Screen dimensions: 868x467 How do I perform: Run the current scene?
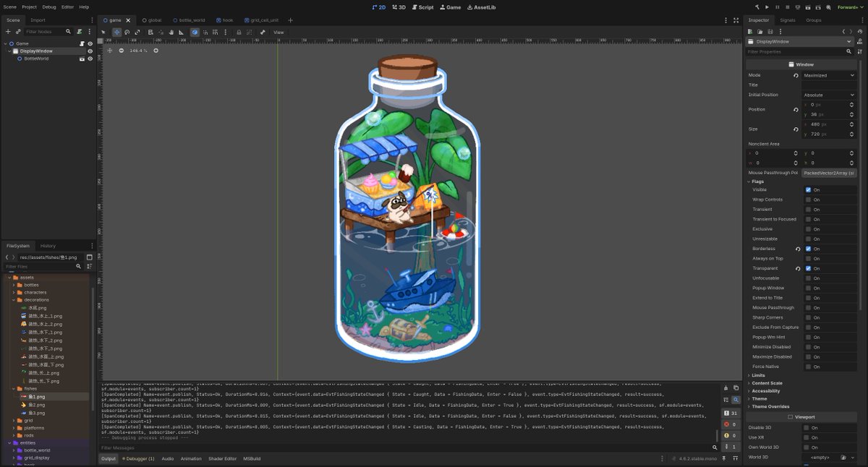point(807,7)
